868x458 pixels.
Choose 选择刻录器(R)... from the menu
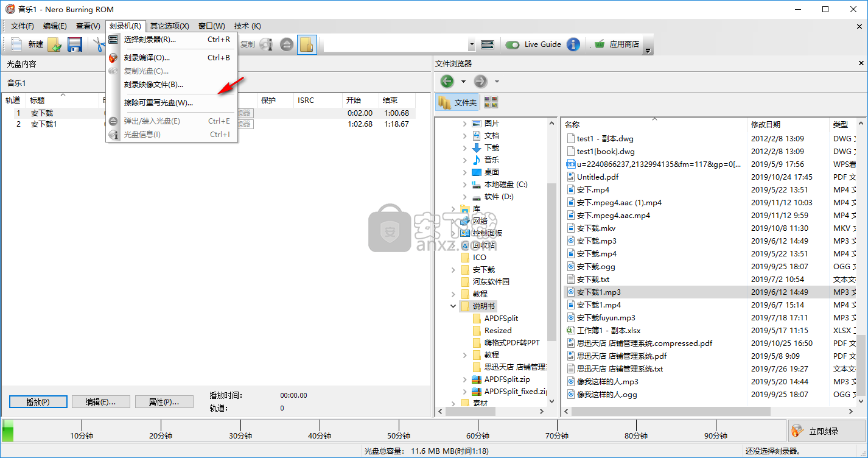pos(171,40)
